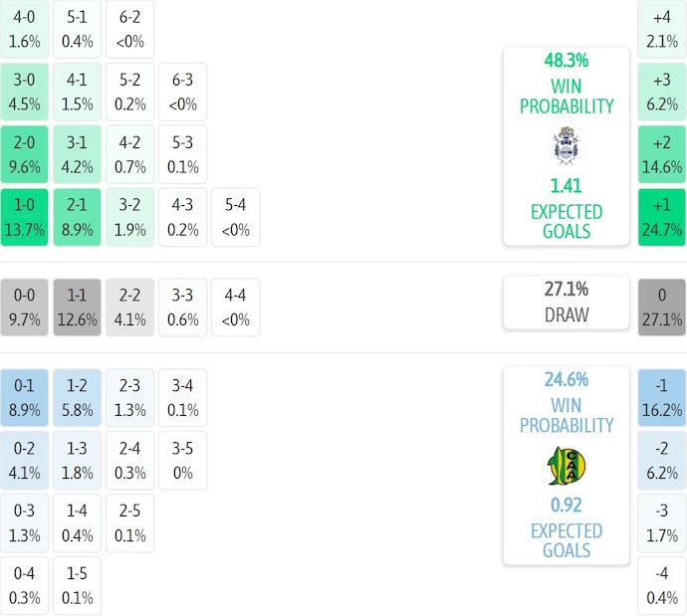Click the away team CAA crest
This screenshot has height=616, width=687.
tap(566, 465)
